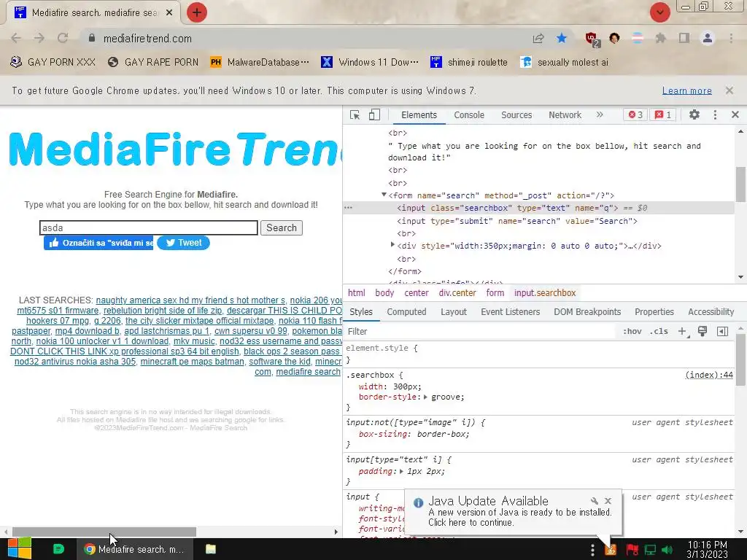Expand more DevTools tabs chevron

[600, 114]
